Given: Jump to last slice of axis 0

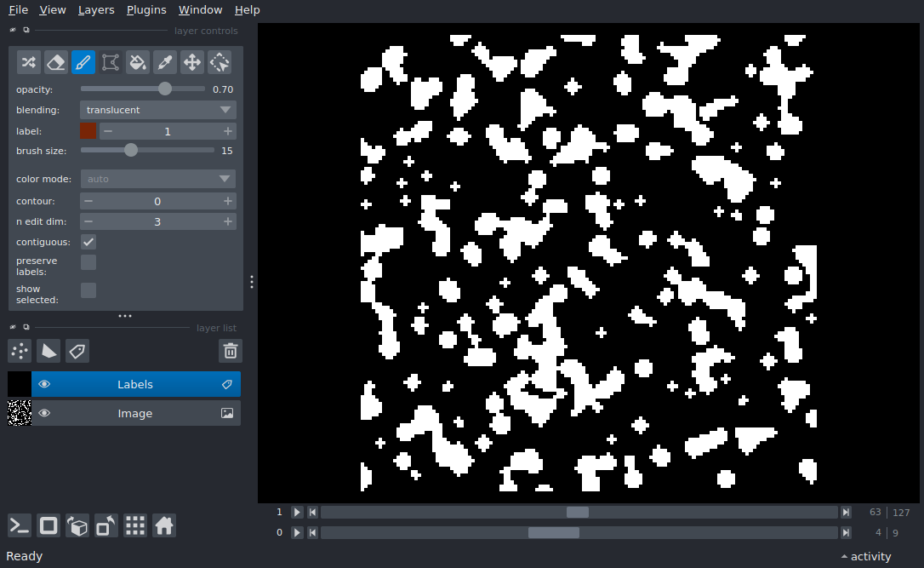Looking at the screenshot, I should point(846,532).
